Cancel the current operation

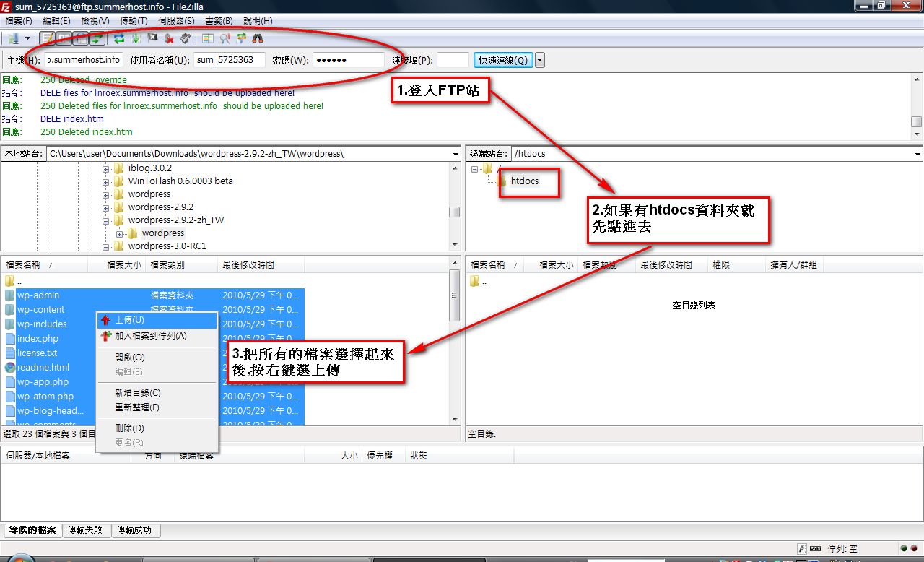(x=152, y=38)
